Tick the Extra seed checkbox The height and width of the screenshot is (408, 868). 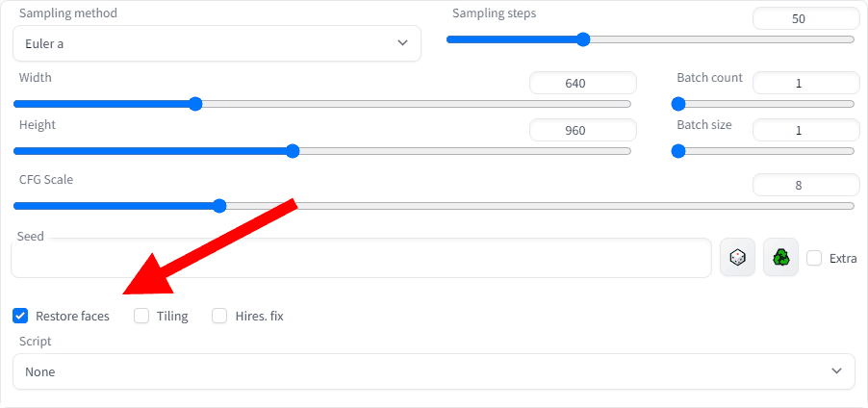point(814,258)
